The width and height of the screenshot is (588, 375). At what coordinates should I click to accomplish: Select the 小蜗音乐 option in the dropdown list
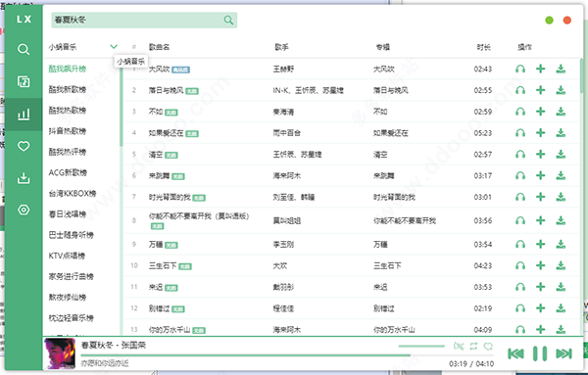coord(131,62)
